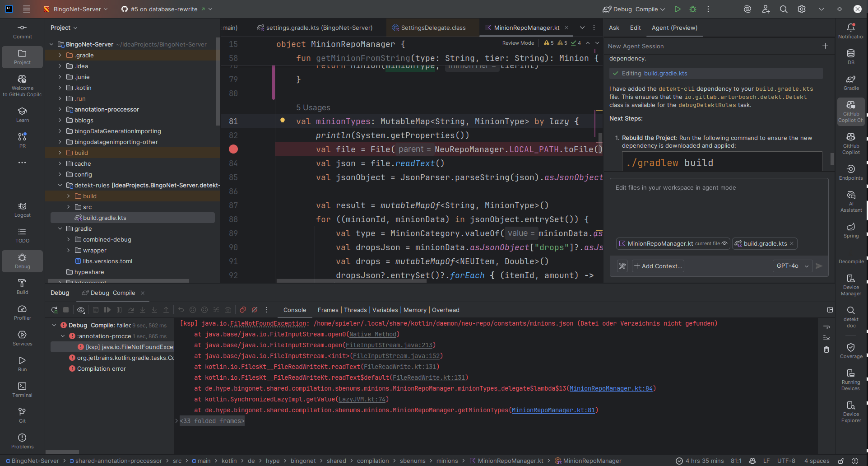
Task: Open the Services tool window
Action: click(22, 338)
